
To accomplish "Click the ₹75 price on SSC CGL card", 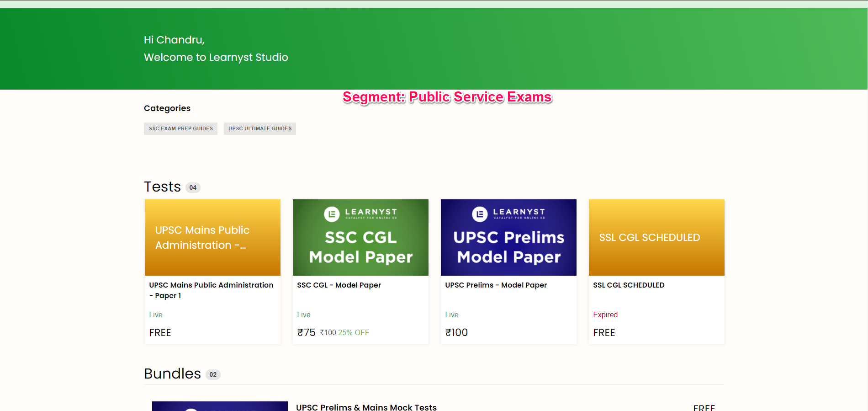I will coord(306,332).
